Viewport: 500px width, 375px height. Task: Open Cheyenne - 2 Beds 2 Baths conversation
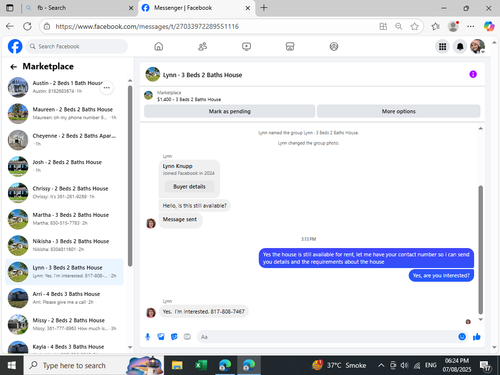pyautogui.click(x=64, y=140)
